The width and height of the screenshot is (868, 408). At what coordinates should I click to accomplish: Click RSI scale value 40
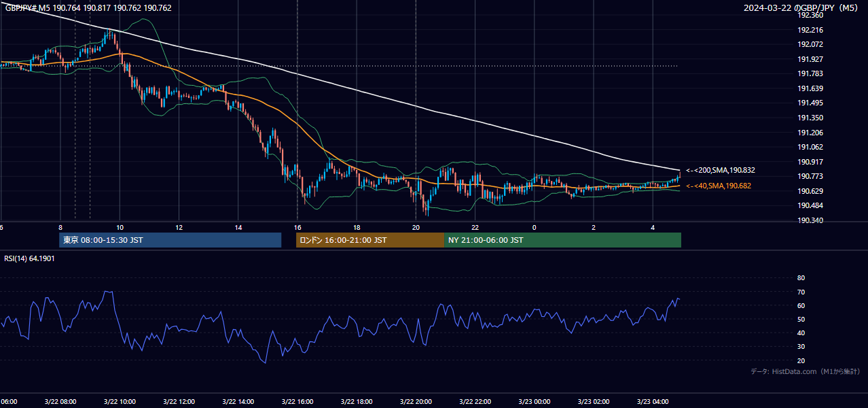pyautogui.click(x=801, y=333)
